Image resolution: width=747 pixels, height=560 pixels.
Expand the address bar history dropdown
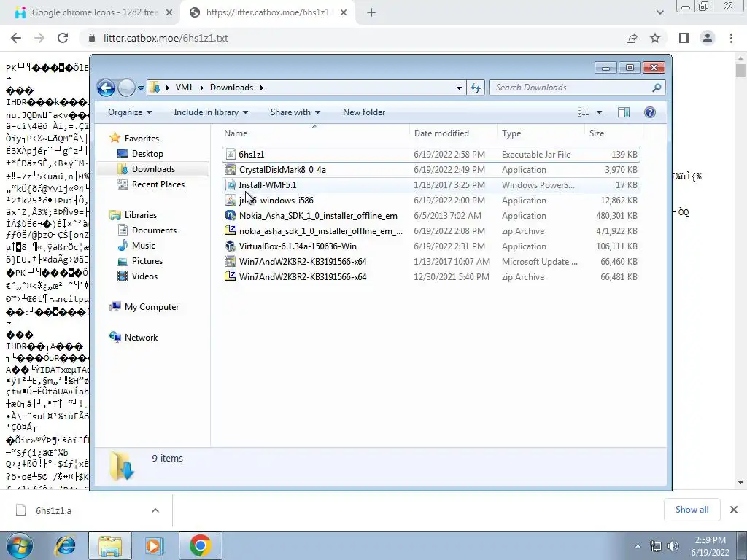(x=459, y=87)
